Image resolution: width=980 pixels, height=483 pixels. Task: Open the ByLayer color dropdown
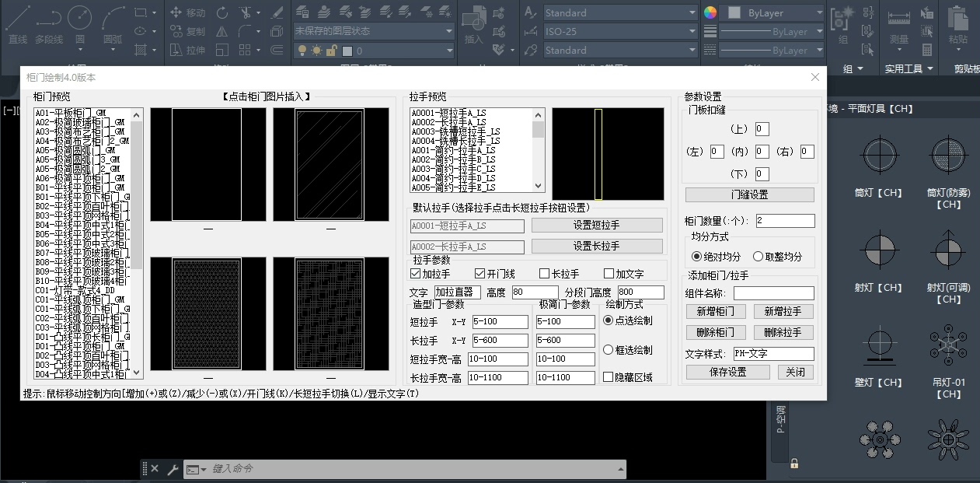point(773,13)
